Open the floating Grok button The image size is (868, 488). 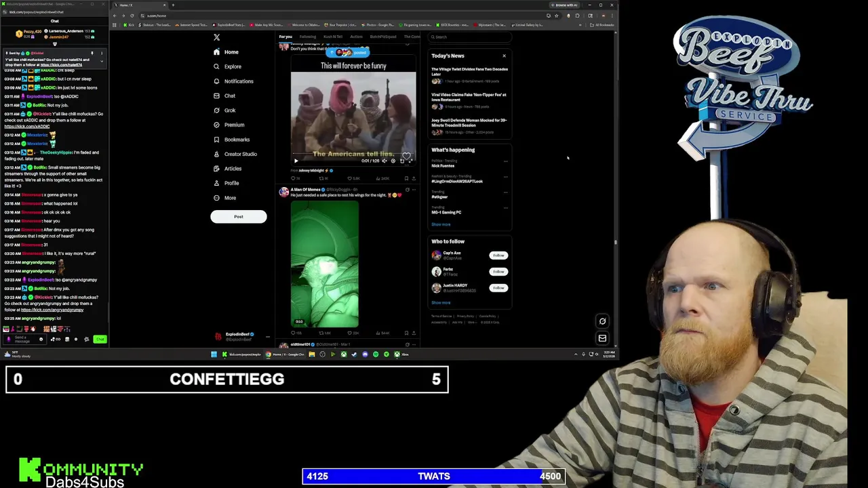(x=602, y=321)
